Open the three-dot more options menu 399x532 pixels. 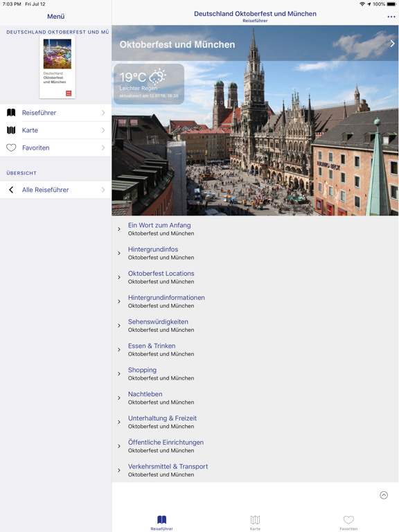(x=391, y=17)
